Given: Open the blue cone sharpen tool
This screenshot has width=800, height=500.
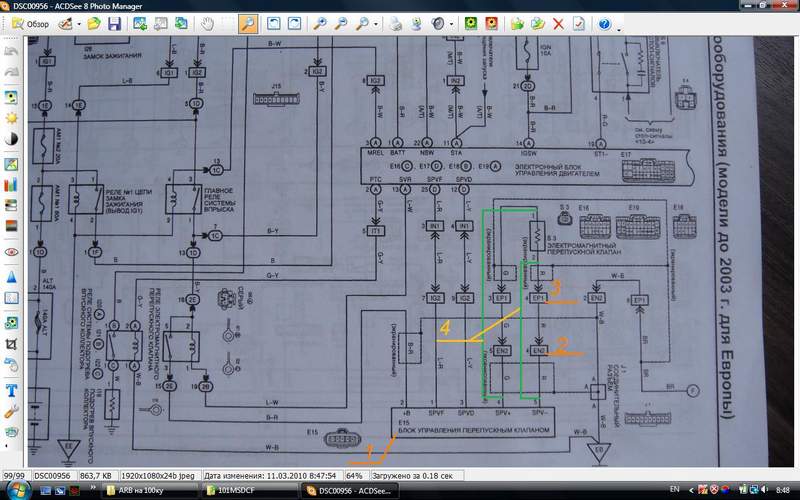Looking at the screenshot, I should (x=11, y=278).
